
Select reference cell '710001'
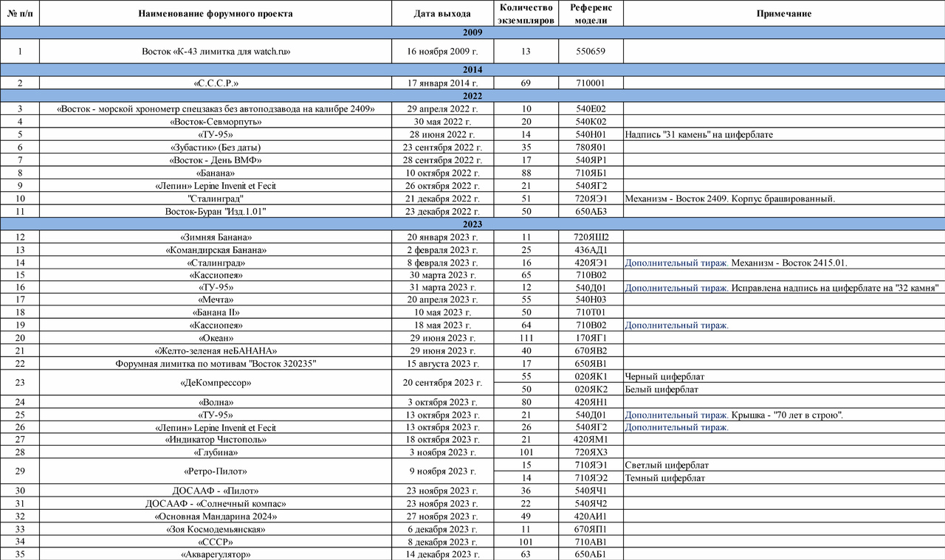pyautogui.click(x=591, y=83)
